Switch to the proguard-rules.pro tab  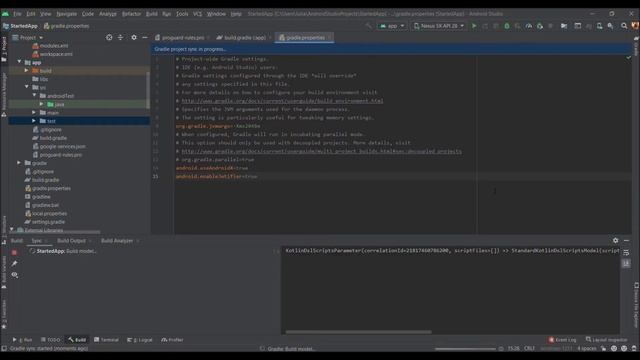click(x=182, y=38)
